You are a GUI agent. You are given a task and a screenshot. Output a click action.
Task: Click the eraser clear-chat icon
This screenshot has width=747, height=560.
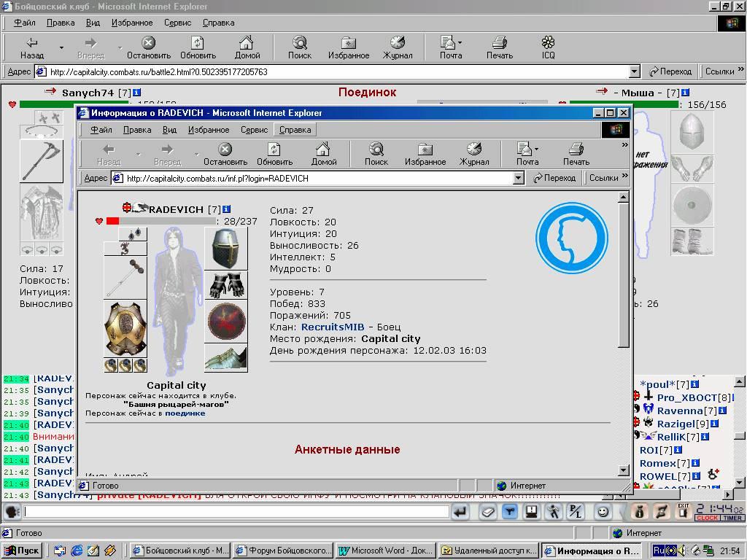(487, 512)
